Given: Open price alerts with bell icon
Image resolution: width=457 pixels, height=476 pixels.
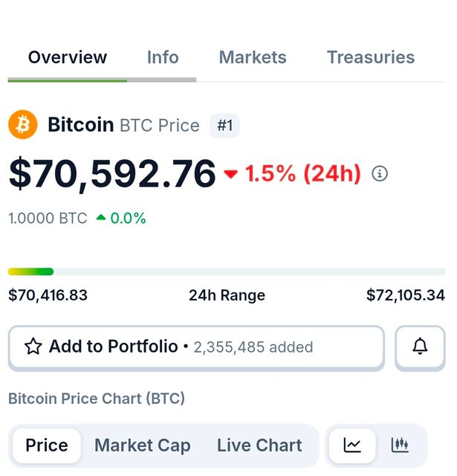Looking at the screenshot, I should pos(420,347).
